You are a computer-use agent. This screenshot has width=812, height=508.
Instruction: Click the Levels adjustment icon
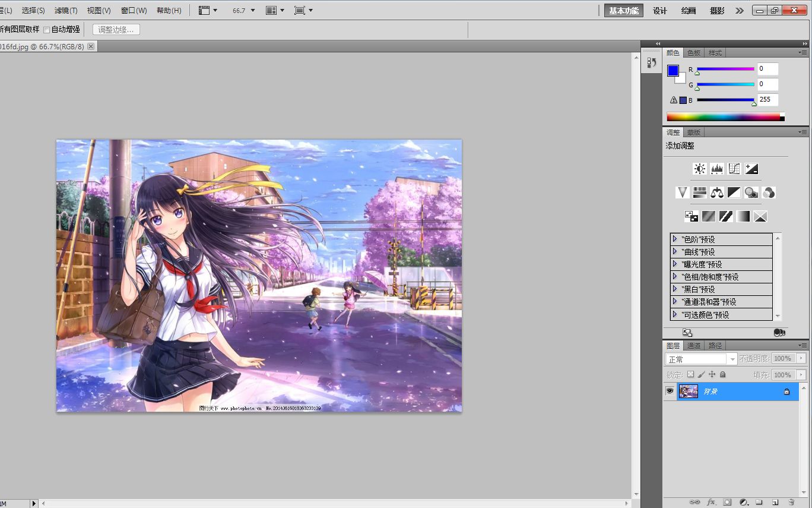pos(717,169)
